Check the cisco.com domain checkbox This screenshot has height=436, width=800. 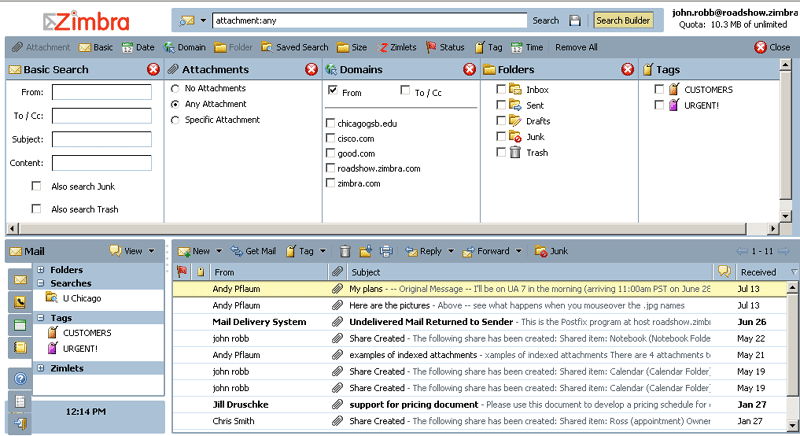coord(330,138)
